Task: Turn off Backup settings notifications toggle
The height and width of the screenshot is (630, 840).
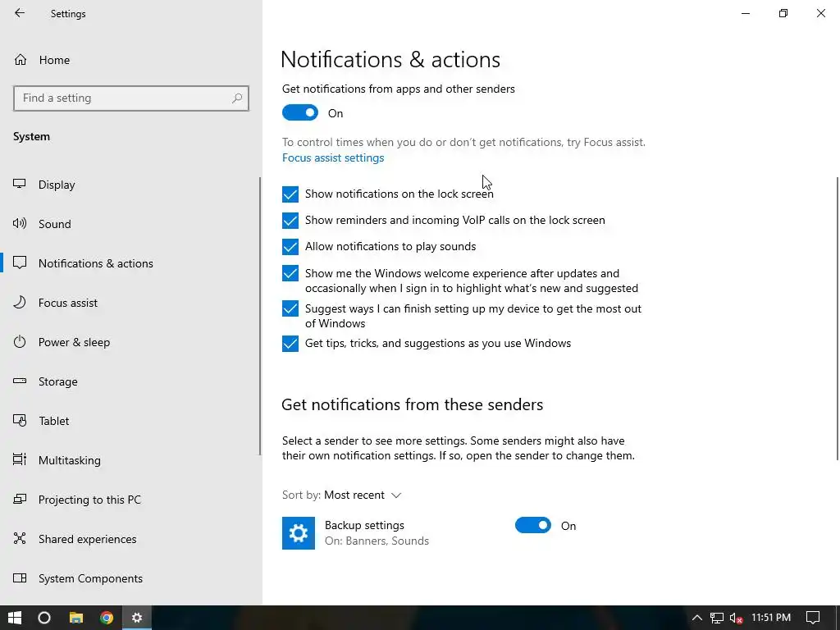Action: click(533, 525)
